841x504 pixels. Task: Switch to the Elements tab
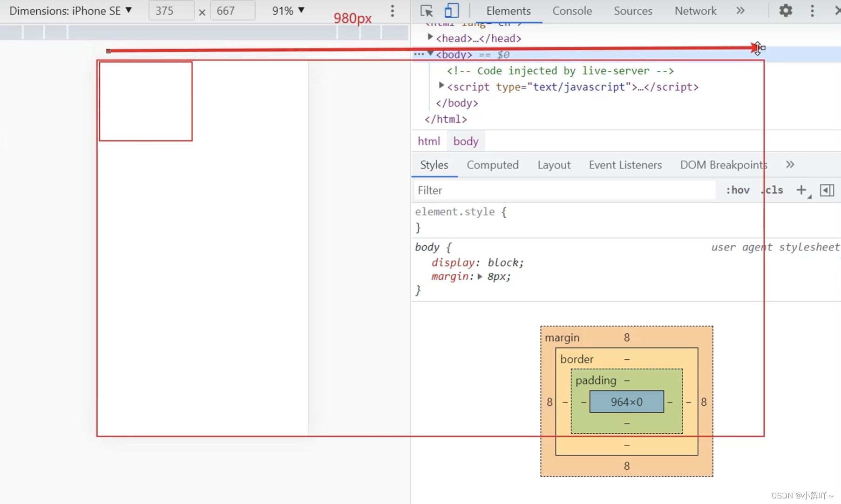point(509,11)
